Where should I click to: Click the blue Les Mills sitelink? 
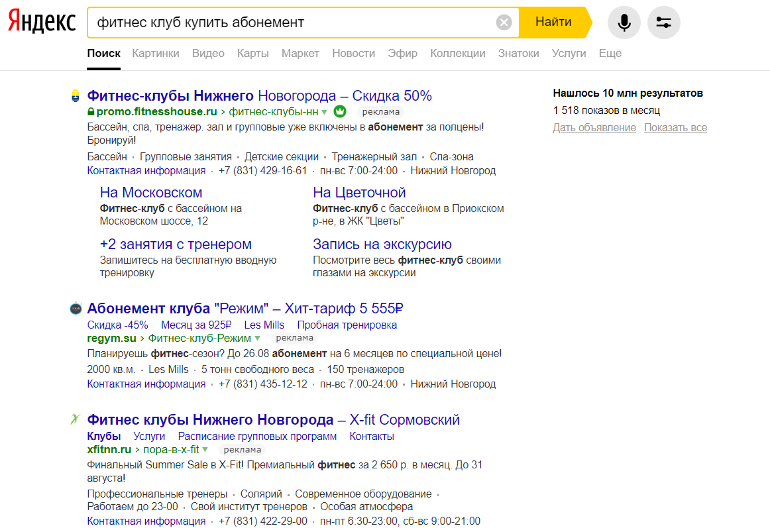pos(264,325)
